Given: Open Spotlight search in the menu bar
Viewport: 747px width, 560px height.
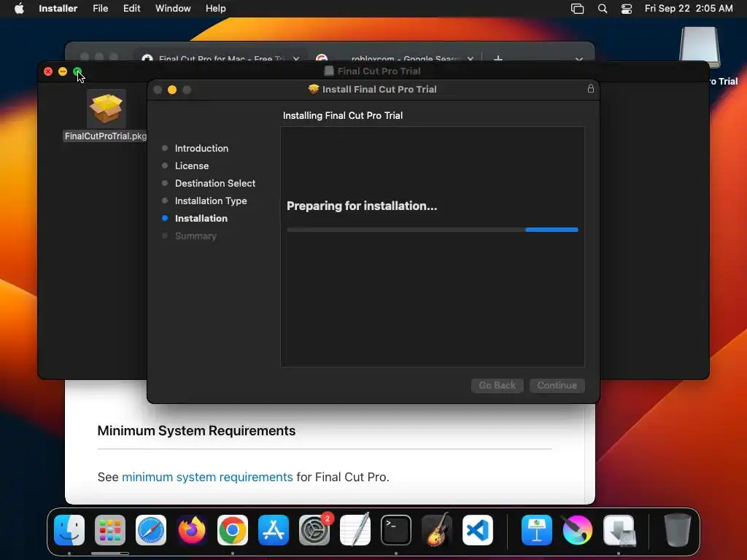Looking at the screenshot, I should pos(602,9).
